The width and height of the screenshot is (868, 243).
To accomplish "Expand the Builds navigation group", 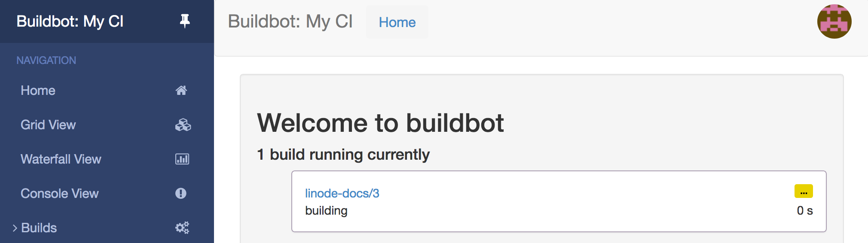I will click(39, 228).
